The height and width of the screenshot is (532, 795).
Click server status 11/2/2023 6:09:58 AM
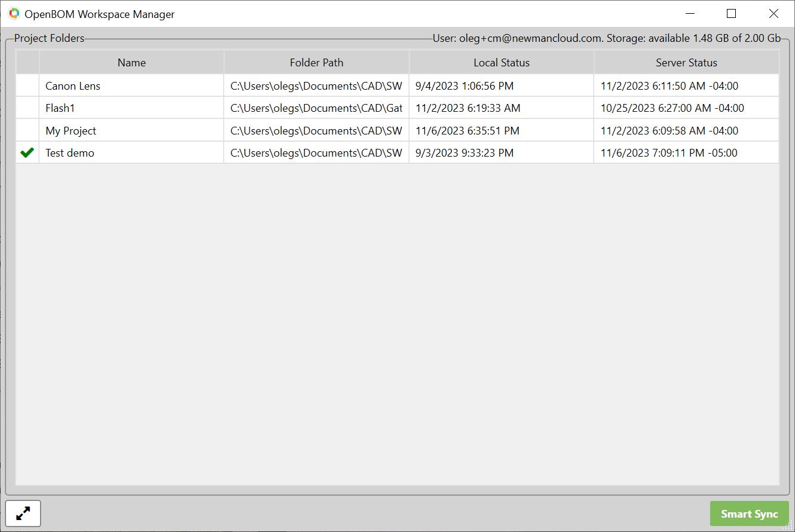pyautogui.click(x=669, y=131)
